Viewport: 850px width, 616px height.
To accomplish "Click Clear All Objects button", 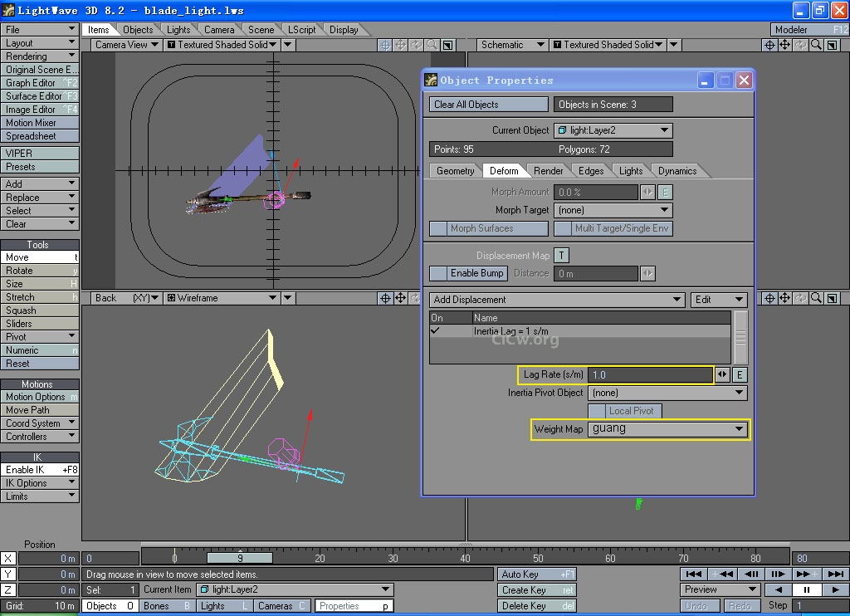I will tap(489, 104).
